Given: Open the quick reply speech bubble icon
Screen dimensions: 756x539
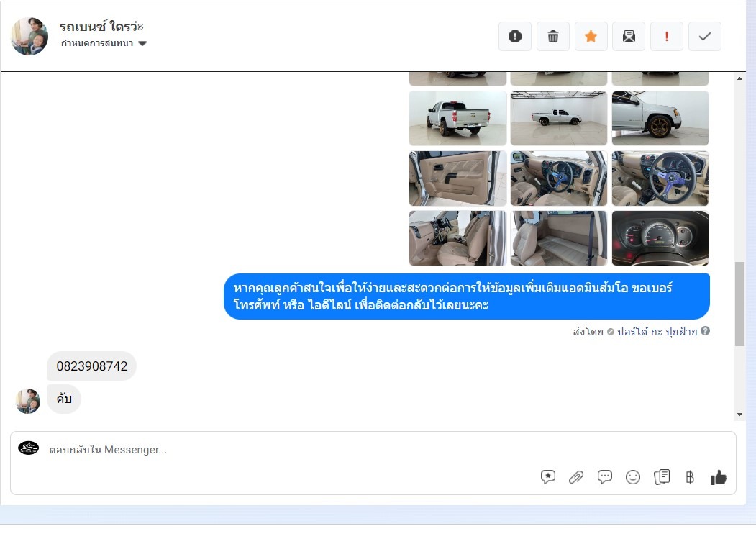Looking at the screenshot, I should point(605,476).
